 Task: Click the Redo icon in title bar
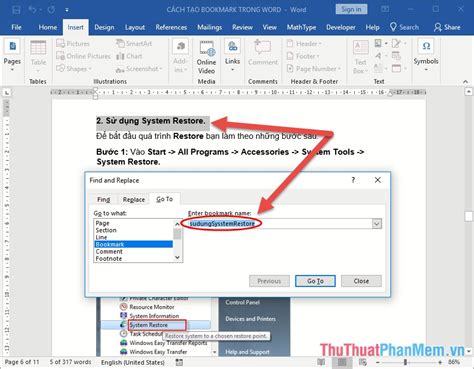51,10
